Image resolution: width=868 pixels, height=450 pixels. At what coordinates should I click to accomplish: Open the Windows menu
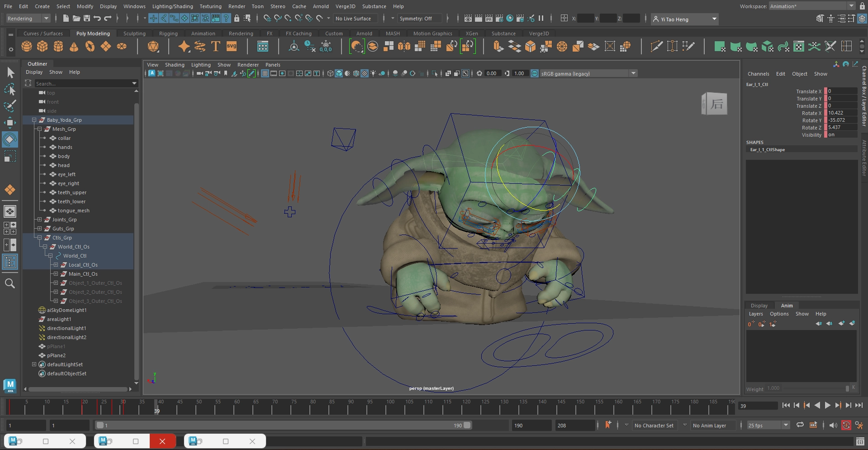click(134, 6)
